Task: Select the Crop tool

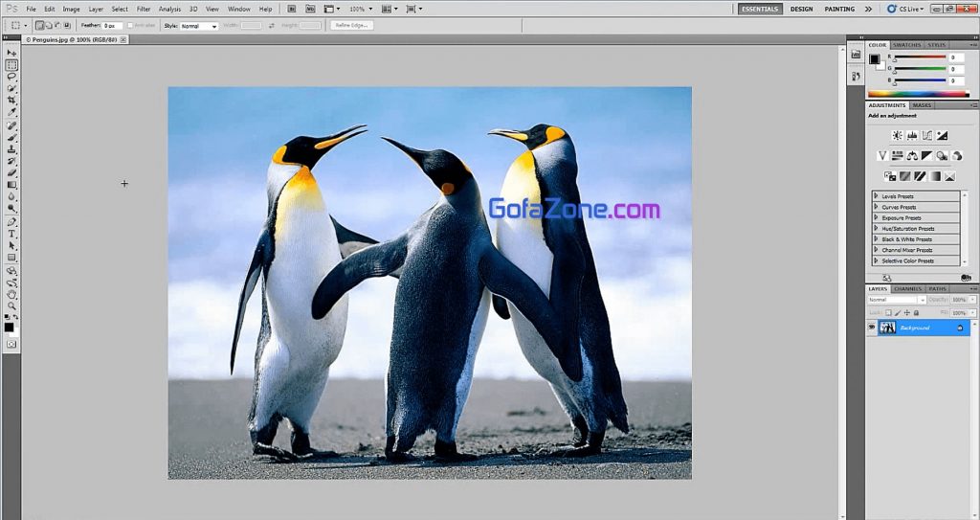Action: [11, 101]
